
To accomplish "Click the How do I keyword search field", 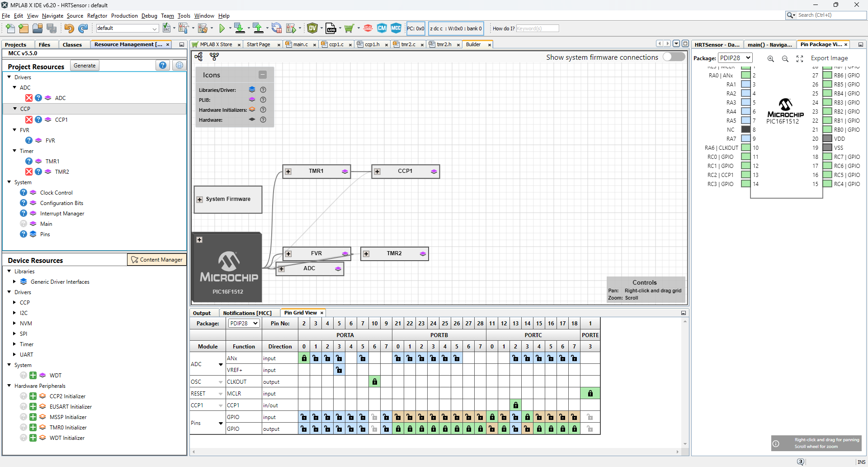I will tap(538, 29).
